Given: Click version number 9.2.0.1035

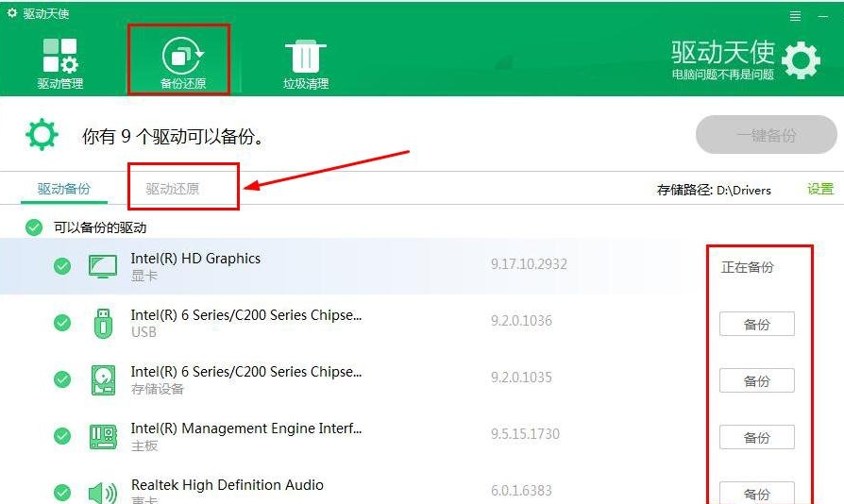Looking at the screenshot, I should coord(521,378).
